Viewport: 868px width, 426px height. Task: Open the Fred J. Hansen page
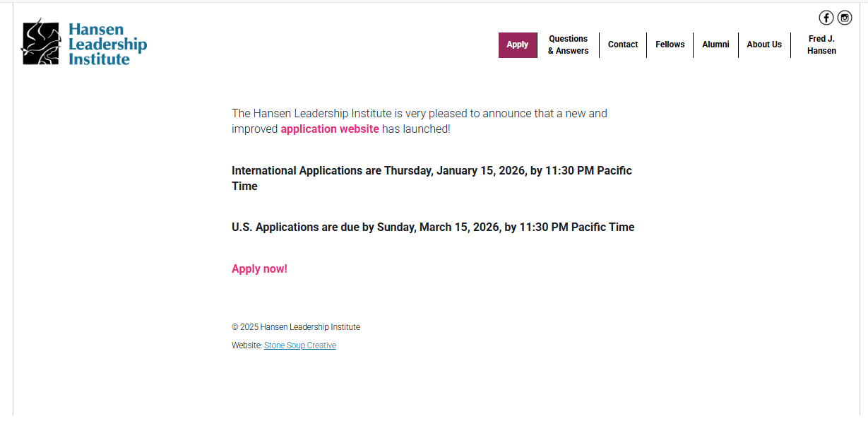[821, 45]
